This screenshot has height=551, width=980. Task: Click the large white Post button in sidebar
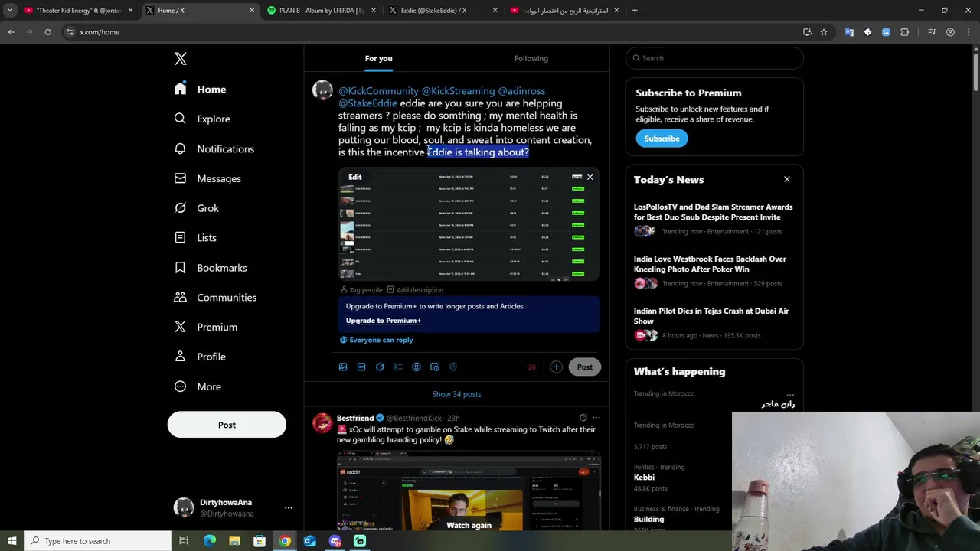click(x=227, y=425)
